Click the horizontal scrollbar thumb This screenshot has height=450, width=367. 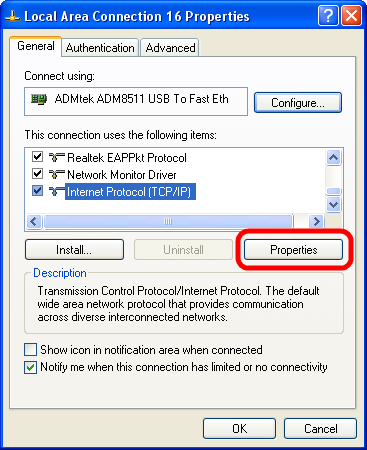click(x=168, y=221)
